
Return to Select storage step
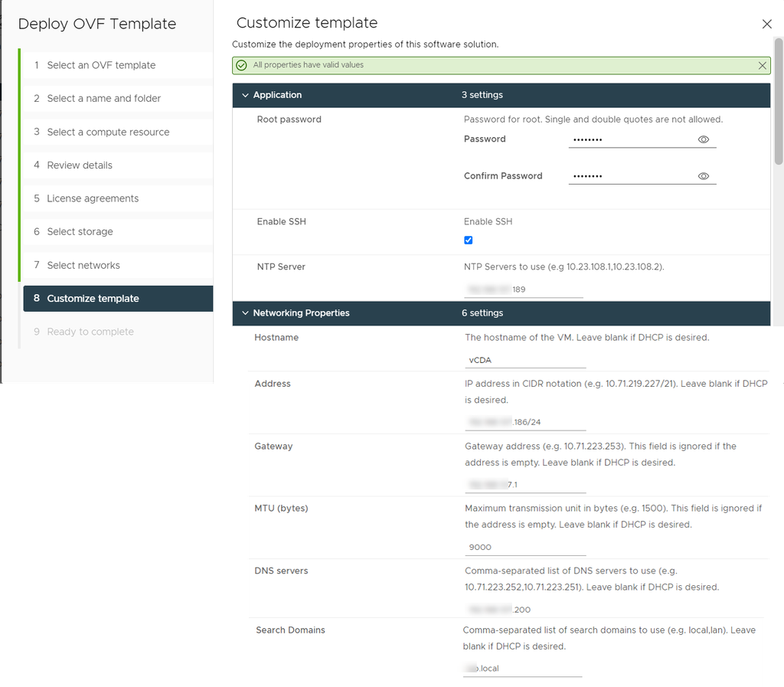(x=80, y=232)
